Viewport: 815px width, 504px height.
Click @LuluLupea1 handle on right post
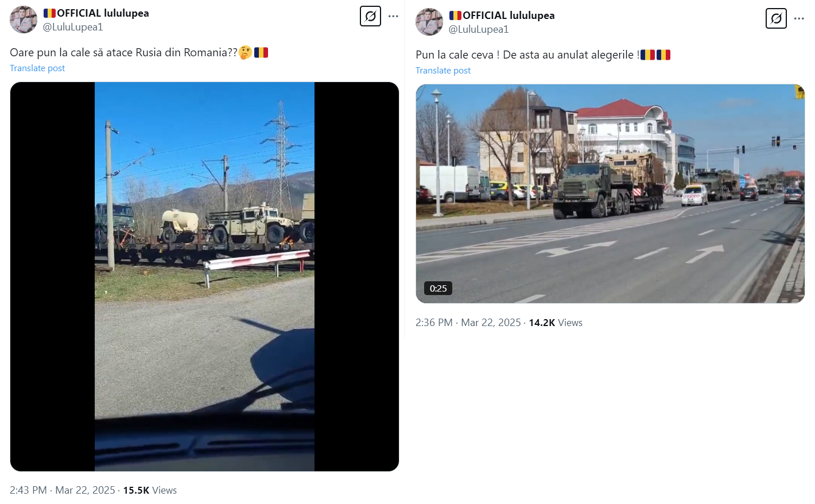click(x=479, y=29)
